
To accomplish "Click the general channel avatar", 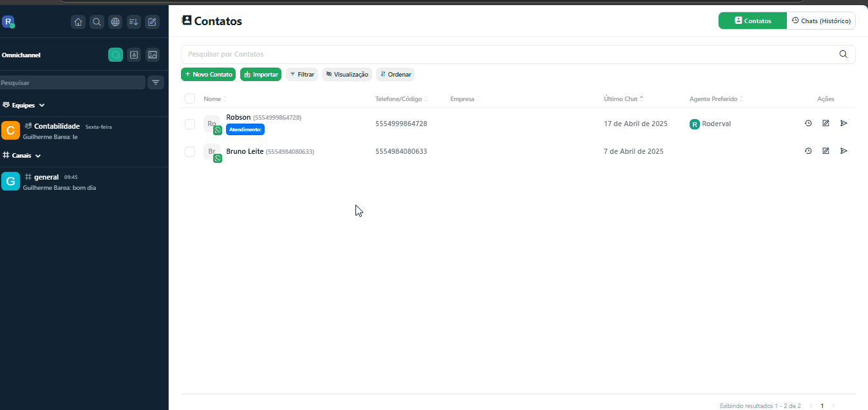I will pos(10,182).
